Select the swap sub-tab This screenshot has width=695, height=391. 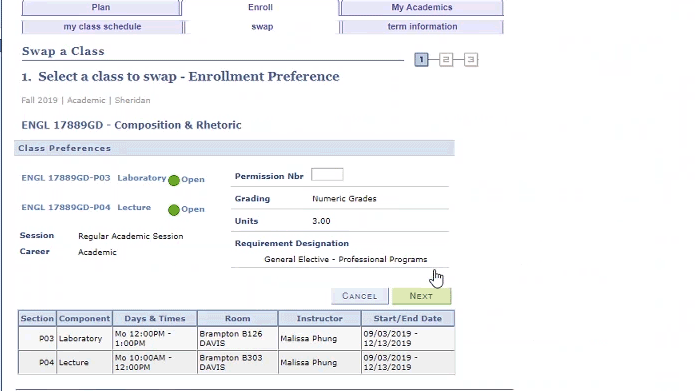coord(262,27)
